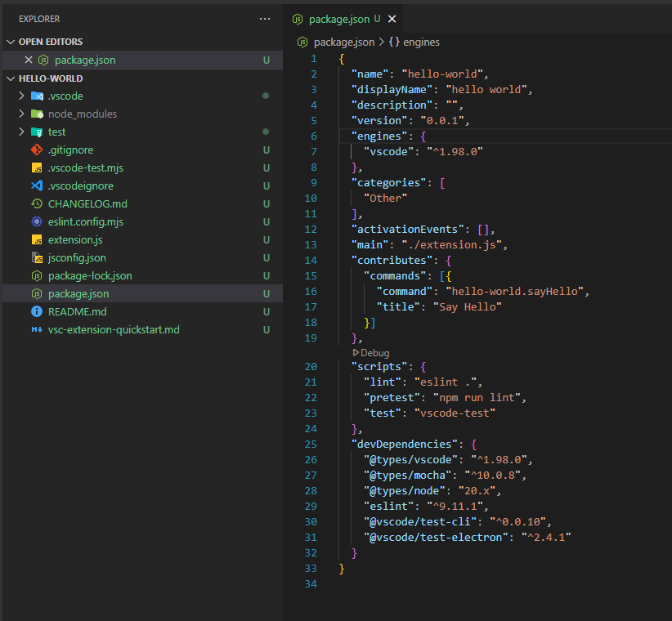
Task: Click the VS Code icon beside .vscodeignore
Action: click(x=37, y=185)
